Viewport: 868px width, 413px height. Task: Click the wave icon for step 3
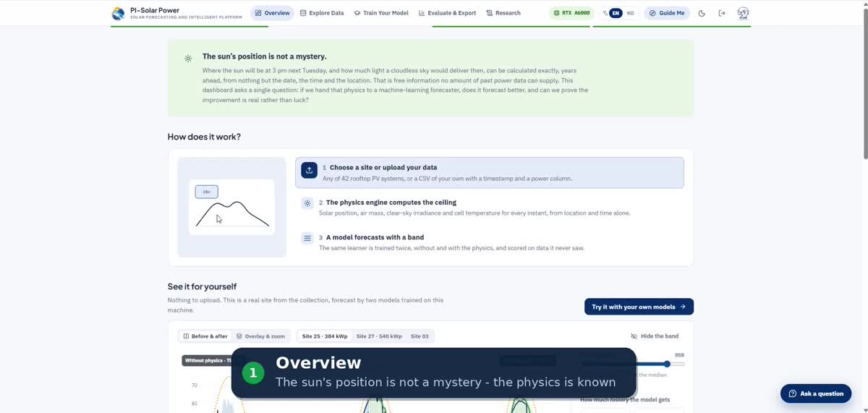pos(307,239)
